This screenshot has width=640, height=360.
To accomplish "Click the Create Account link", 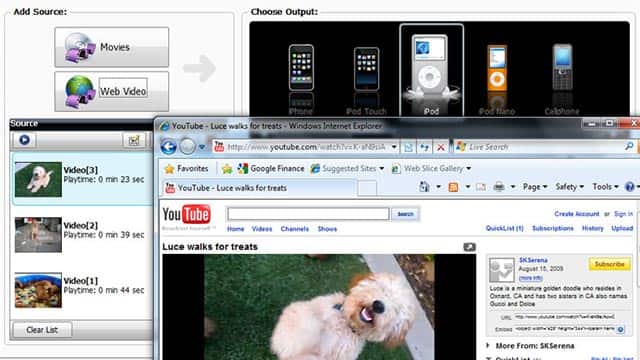I will point(577,214).
